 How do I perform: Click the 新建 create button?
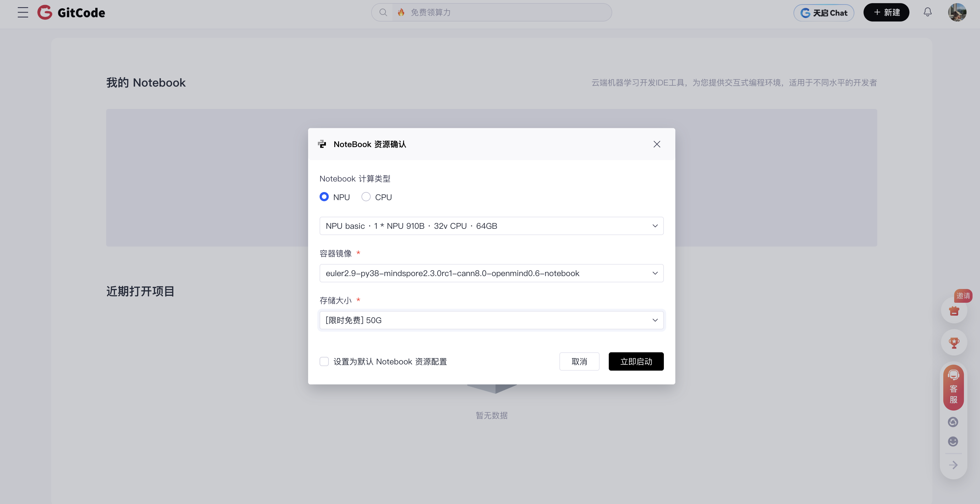click(x=886, y=13)
